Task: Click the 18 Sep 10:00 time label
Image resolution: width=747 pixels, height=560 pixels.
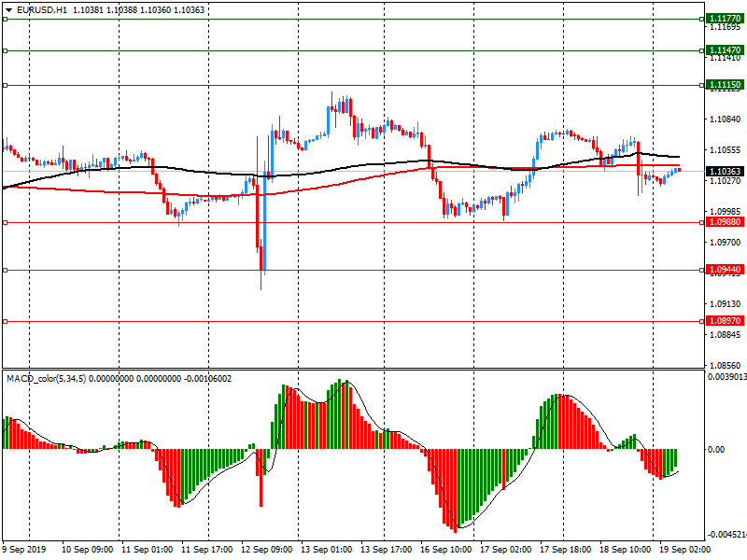Action: coord(626,550)
